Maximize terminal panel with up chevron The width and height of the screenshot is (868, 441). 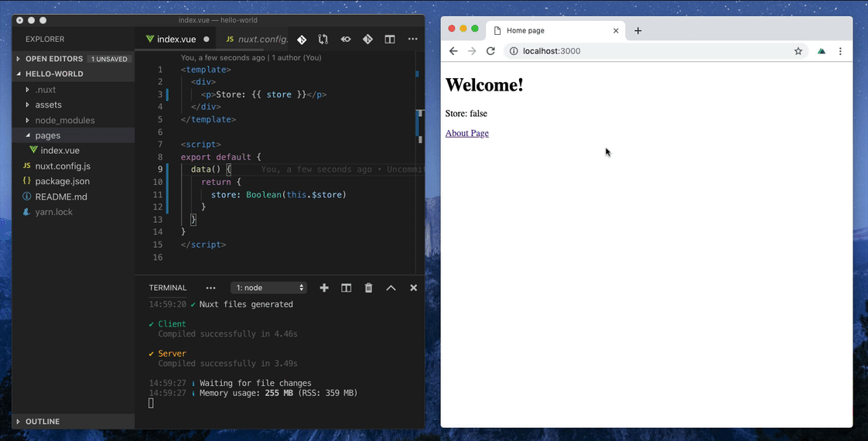point(391,288)
